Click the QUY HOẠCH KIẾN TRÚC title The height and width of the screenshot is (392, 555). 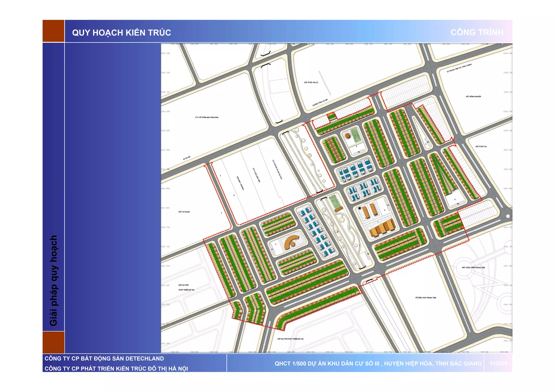pyautogui.click(x=121, y=33)
